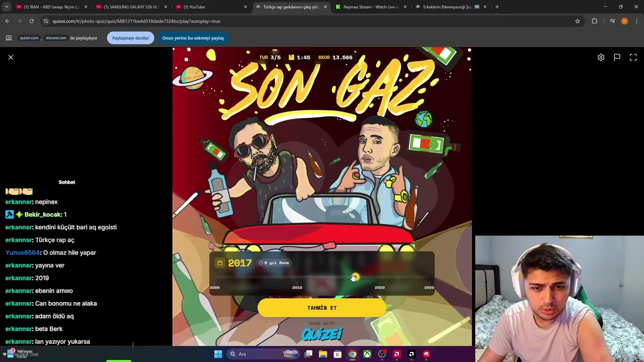
Task: Click the TAHMİN ET guess button
Action: [x=322, y=308]
